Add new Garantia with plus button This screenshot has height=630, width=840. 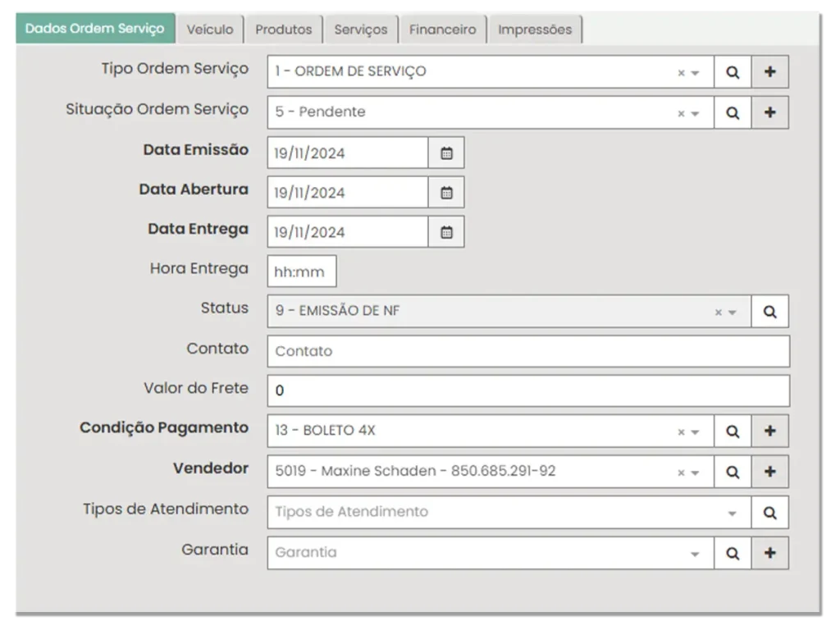click(769, 553)
